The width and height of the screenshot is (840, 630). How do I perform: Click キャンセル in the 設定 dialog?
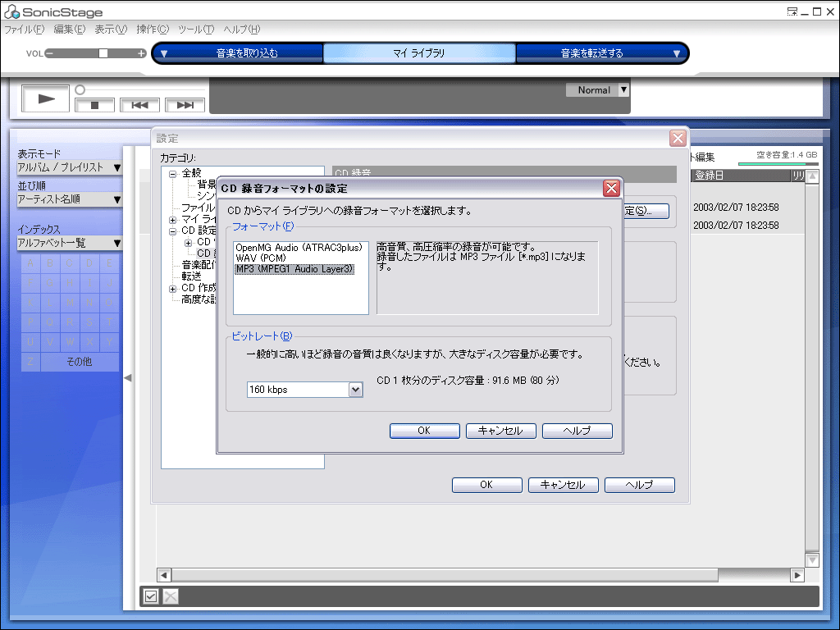pos(563,485)
